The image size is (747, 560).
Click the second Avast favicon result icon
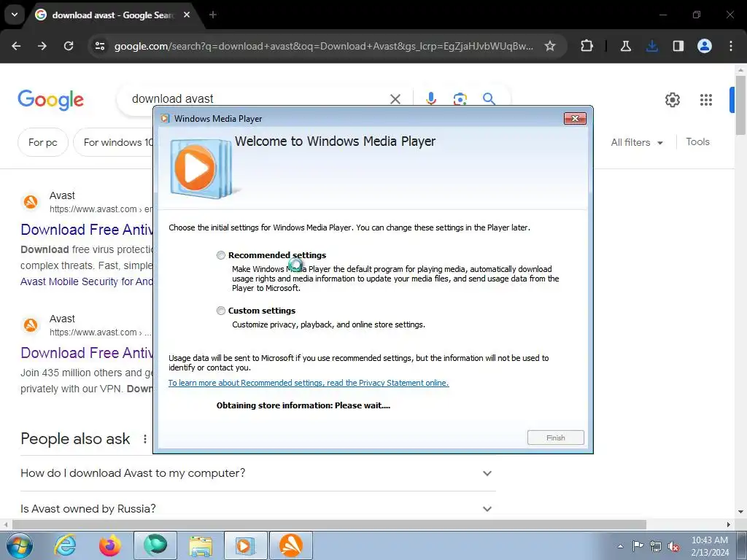click(x=31, y=325)
